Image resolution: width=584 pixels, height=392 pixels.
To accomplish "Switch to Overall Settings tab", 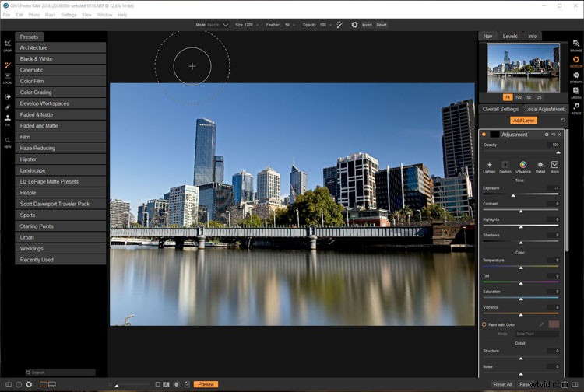I will (500, 109).
